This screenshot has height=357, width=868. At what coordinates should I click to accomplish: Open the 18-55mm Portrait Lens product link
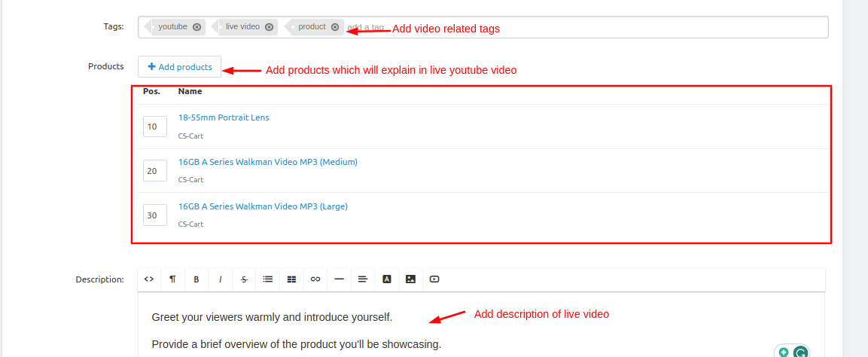[x=224, y=117]
